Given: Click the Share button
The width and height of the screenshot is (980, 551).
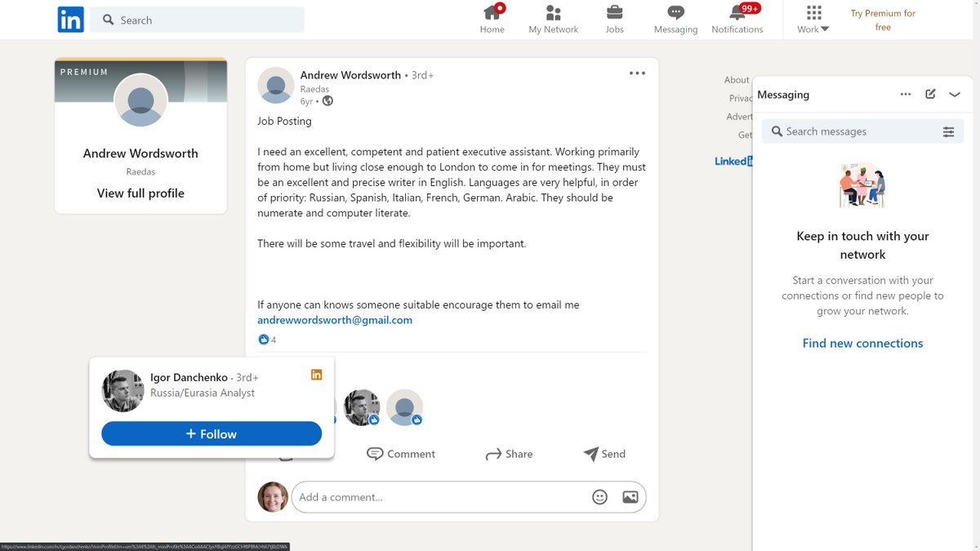Looking at the screenshot, I should 509,454.
